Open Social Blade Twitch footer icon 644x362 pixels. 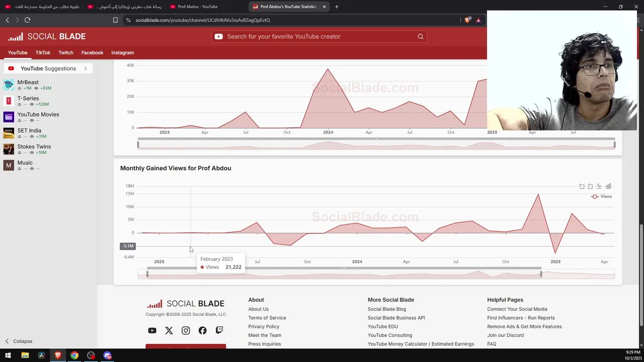[219, 330]
